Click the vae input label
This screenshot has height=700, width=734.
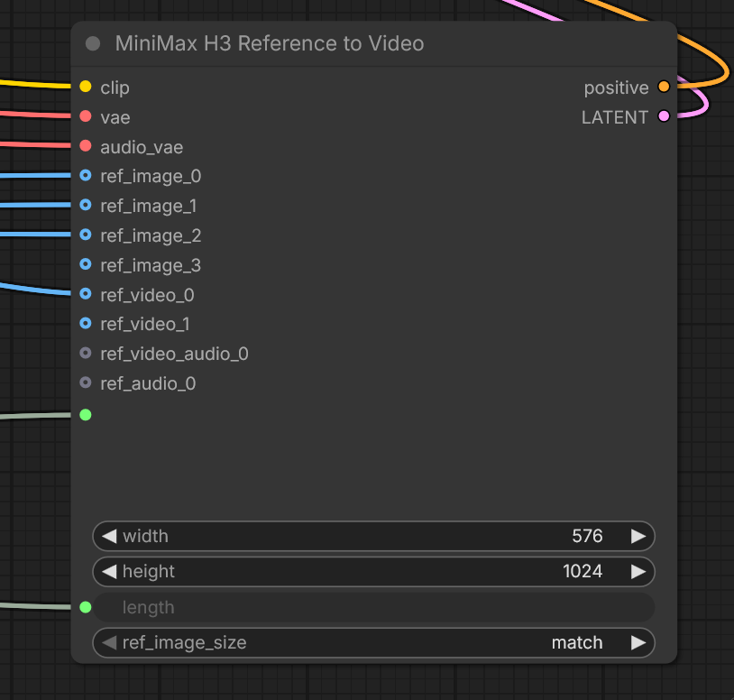point(115,117)
